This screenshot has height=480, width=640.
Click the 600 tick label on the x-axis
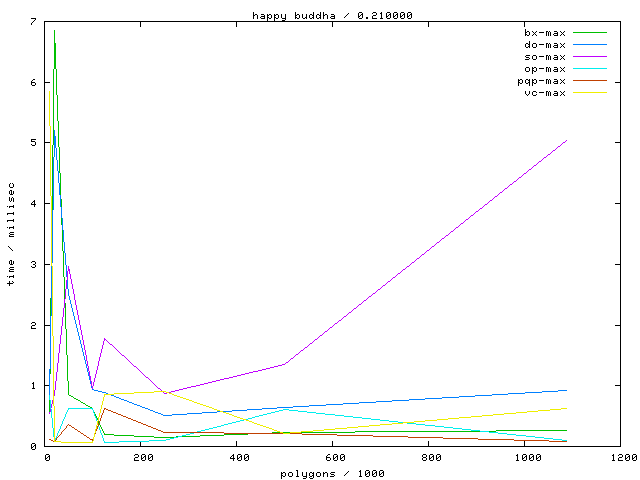(x=335, y=458)
